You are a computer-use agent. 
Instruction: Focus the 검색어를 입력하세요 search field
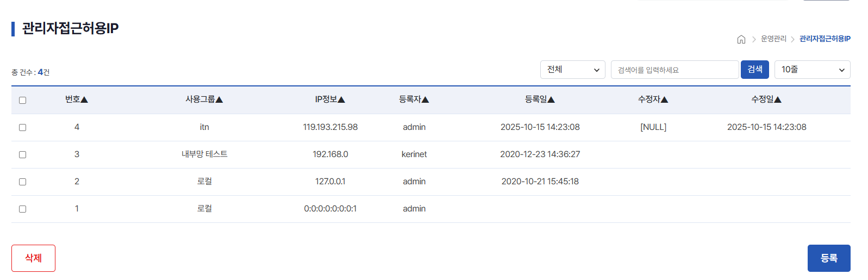coord(674,70)
